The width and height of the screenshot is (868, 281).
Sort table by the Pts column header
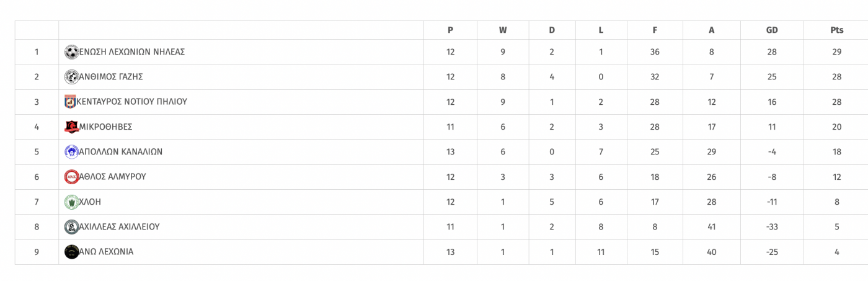pyautogui.click(x=836, y=30)
